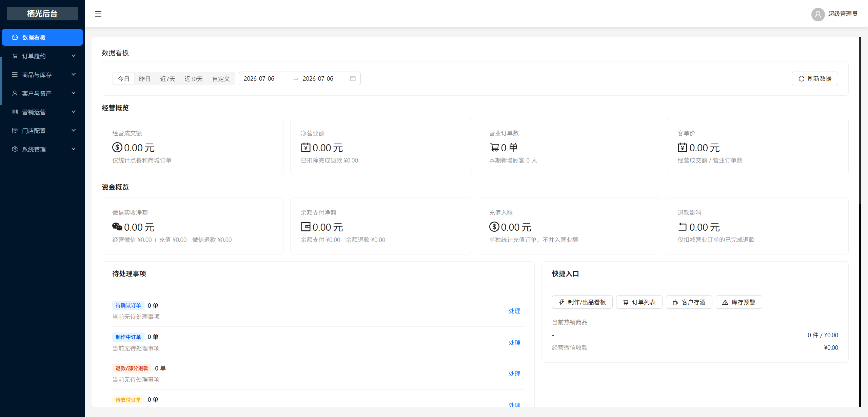Open the 商品与库存 menu item

pos(42,75)
